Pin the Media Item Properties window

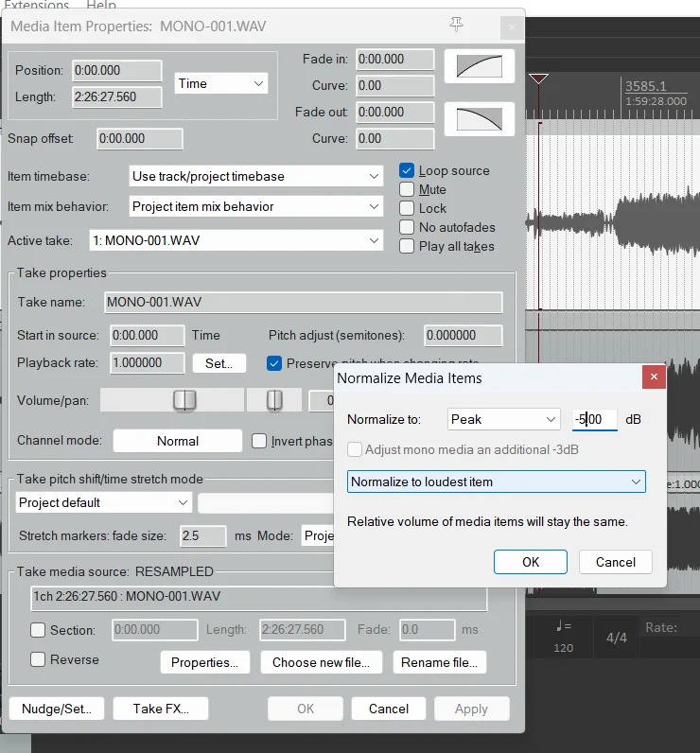(456, 25)
